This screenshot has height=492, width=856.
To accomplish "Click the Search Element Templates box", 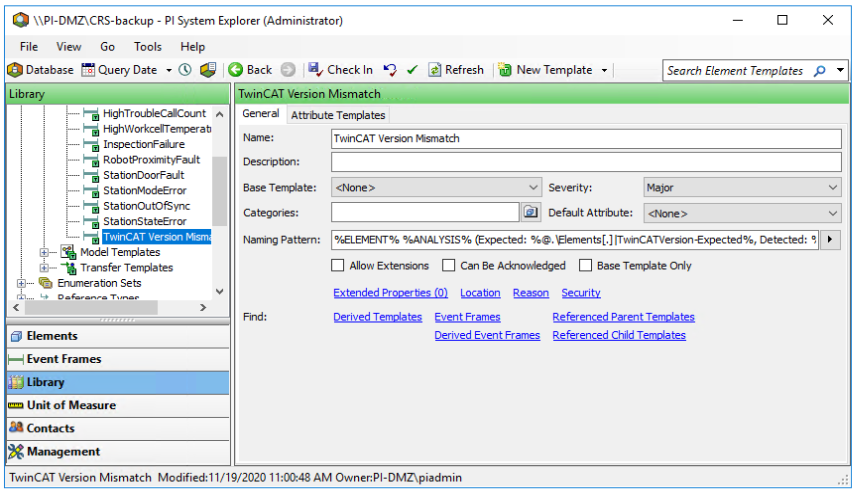I will 735,70.
